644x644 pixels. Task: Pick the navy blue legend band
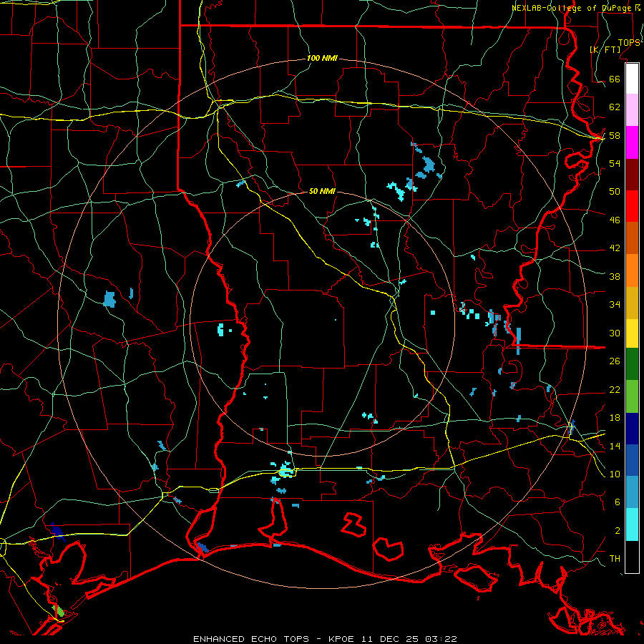(x=632, y=429)
